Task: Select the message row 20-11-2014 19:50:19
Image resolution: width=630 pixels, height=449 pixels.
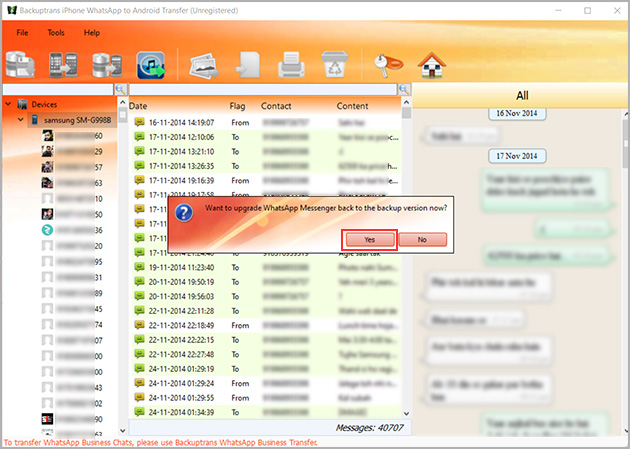Action: [x=266, y=282]
